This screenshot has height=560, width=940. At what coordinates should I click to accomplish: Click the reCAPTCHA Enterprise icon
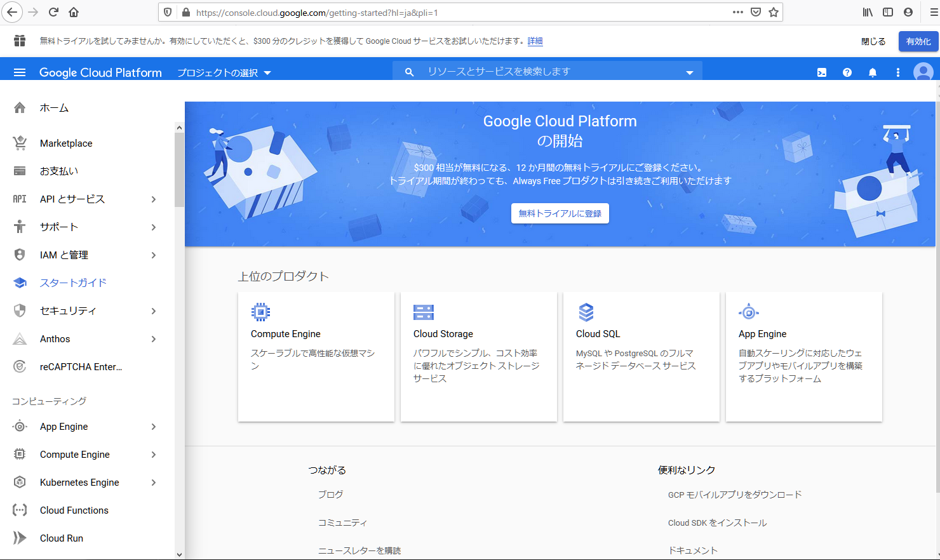point(20,366)
